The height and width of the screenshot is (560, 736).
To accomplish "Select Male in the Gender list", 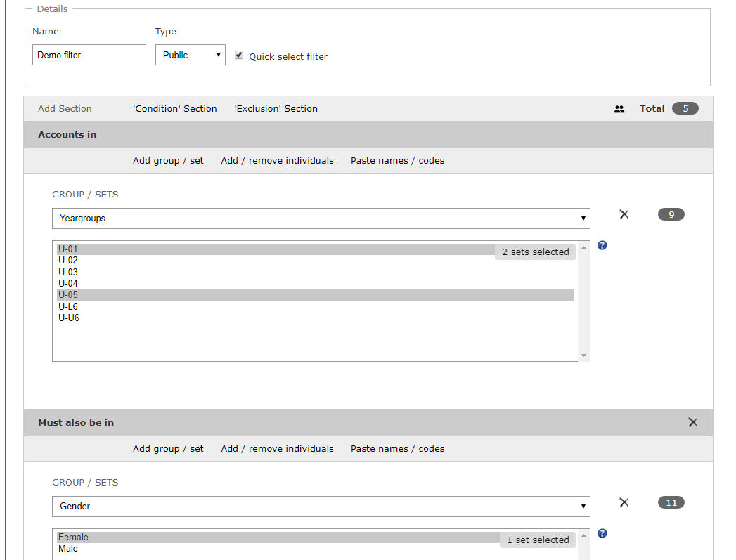I will click(316, 549).
